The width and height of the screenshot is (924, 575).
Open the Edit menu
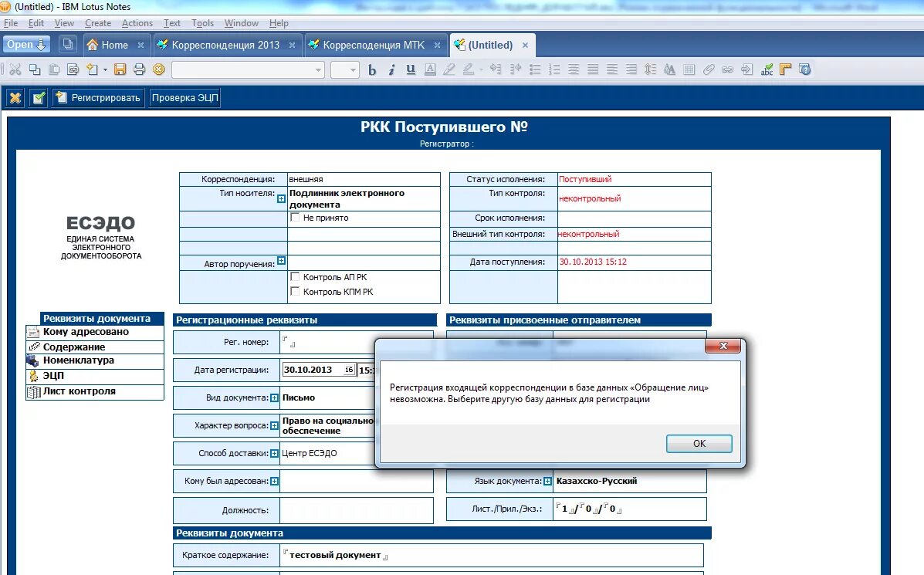(x=36, y=23)
